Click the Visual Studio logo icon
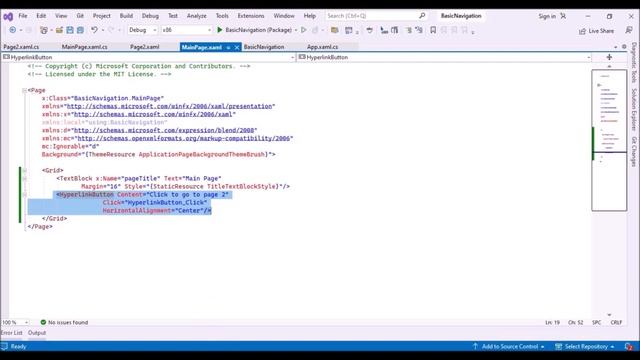The height and width of the screenshot is (360, 640). (8, 16)
